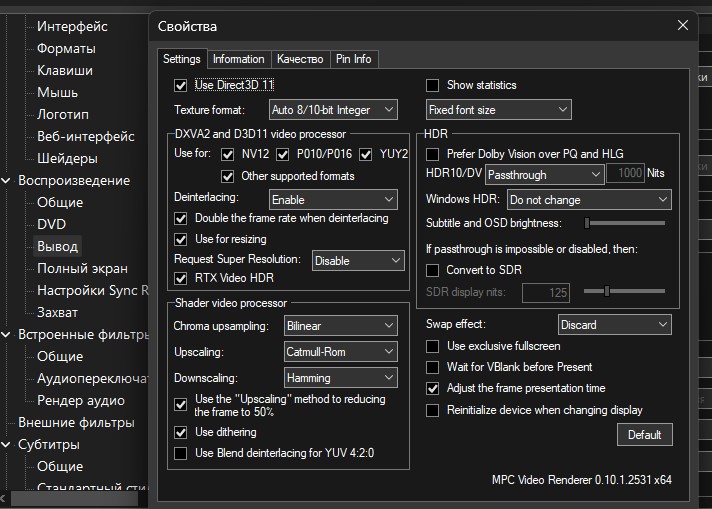712x509 pixels.
Task: Click the 1000 Nits input field
Action: pos(625,173)
